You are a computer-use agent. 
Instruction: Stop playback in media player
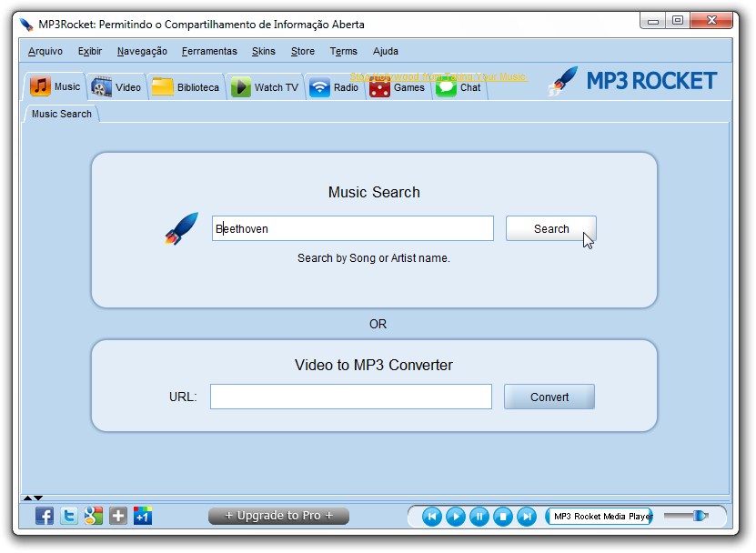pyautogui.click(x=503, y=517)
